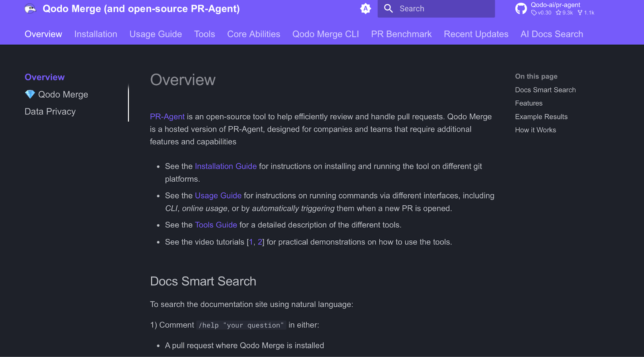Open the Usage Guide tab
Image resolution: width=644 pixels, height=357 pixels.
[x=156, y=34]
